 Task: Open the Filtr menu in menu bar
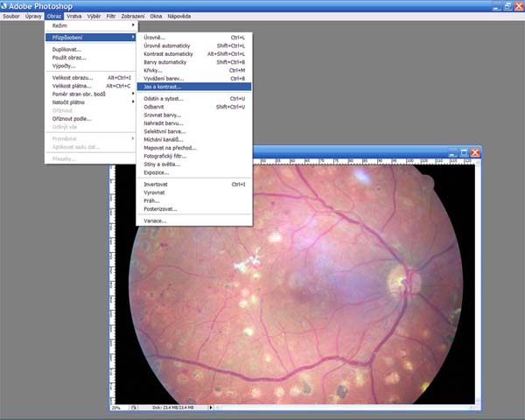coord(110,16)
